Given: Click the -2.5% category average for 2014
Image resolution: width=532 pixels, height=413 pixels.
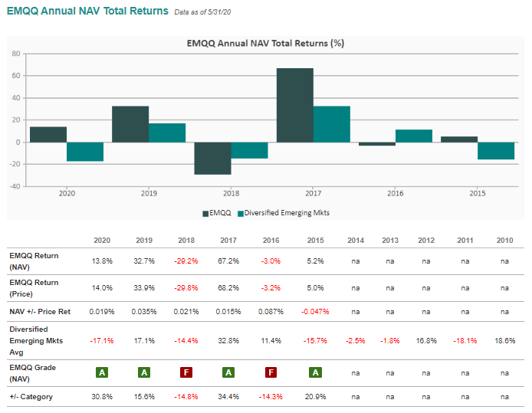Looking at the screenshot, I should pyautogui.click(x=356, y=340).
